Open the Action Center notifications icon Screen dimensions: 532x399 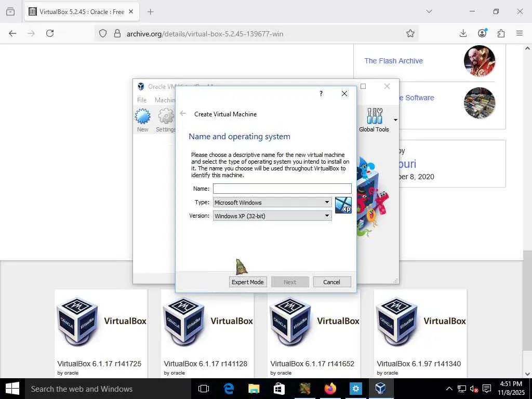tap(487, 389)
